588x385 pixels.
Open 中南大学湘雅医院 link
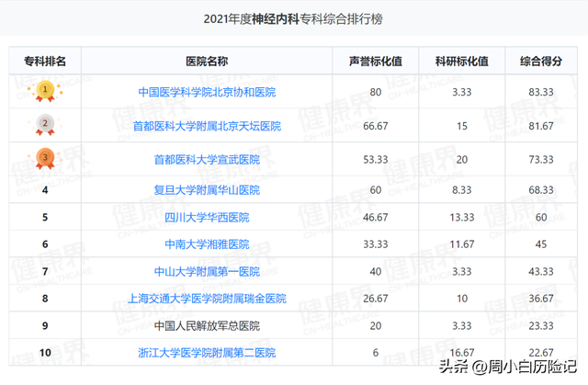[x=207, y=244]
